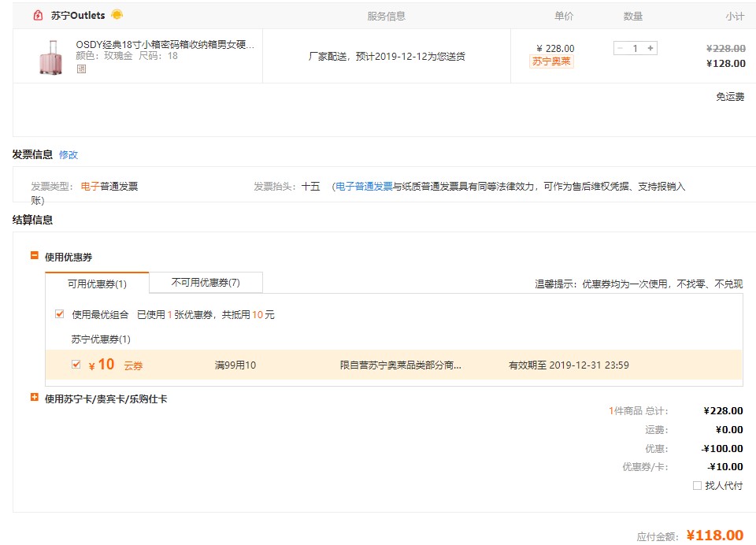Increase quantity with the plus button
This screenshot has width=756, height=545.
(650, 48)
